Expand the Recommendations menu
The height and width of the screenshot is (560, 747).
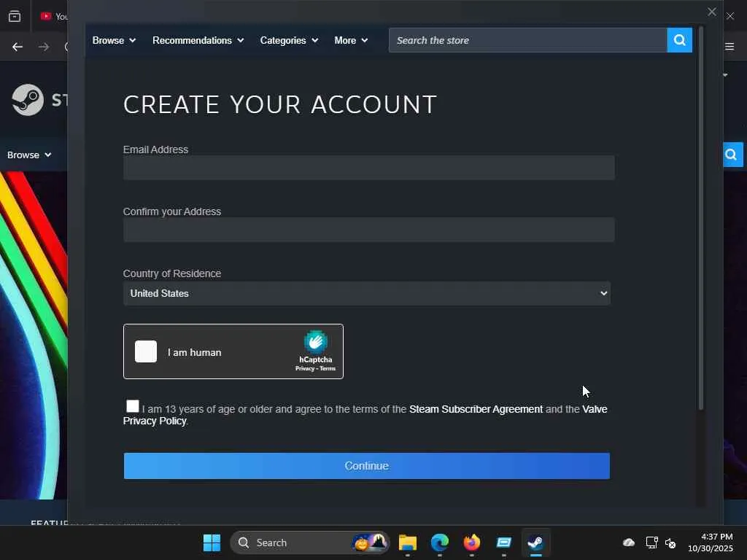click(198, 41)
